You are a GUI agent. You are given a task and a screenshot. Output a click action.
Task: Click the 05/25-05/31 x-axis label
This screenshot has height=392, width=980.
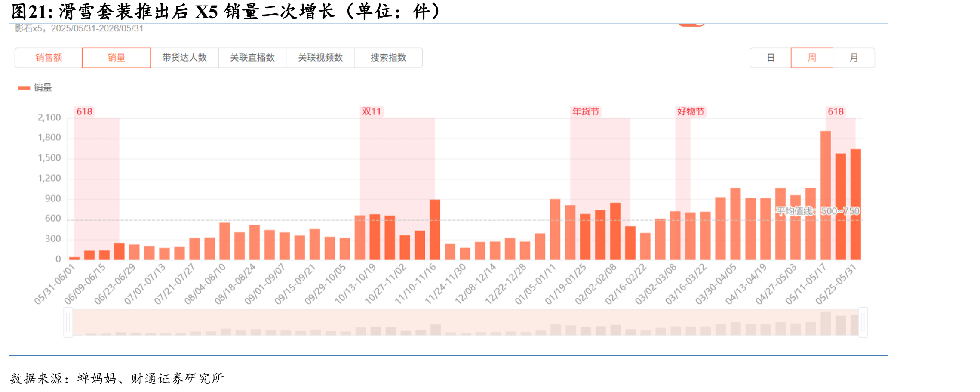click(836, 284)
